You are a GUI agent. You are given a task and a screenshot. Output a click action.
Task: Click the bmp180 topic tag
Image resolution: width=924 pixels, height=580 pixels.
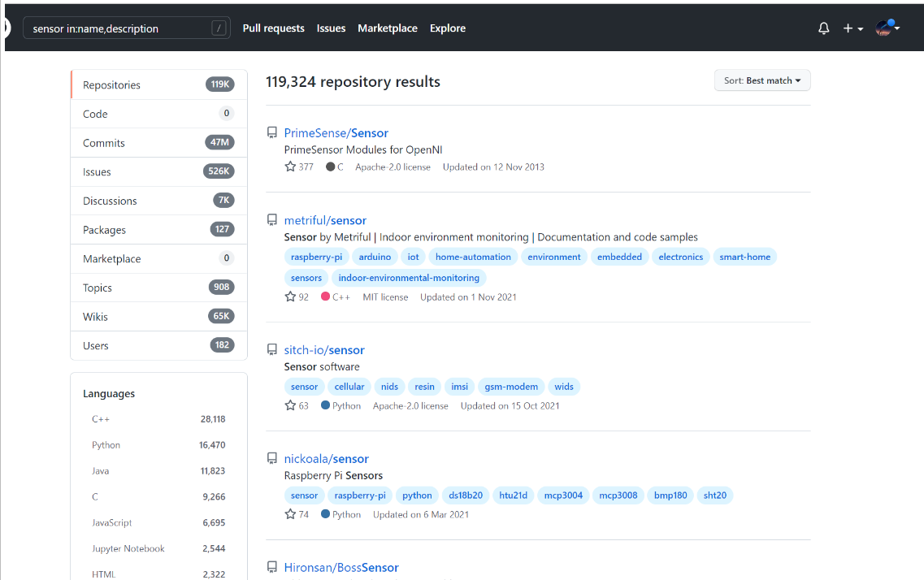click(670, 496)
